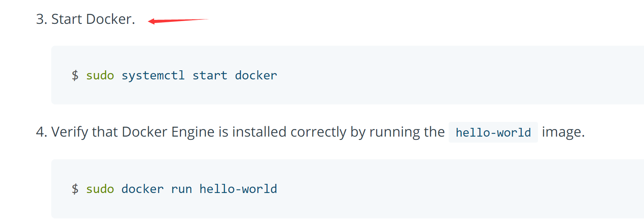Image resolution: width=644 pixels, height=222 pixels.
Task: Click the word "run" in the second command
Action: point(181,189)
